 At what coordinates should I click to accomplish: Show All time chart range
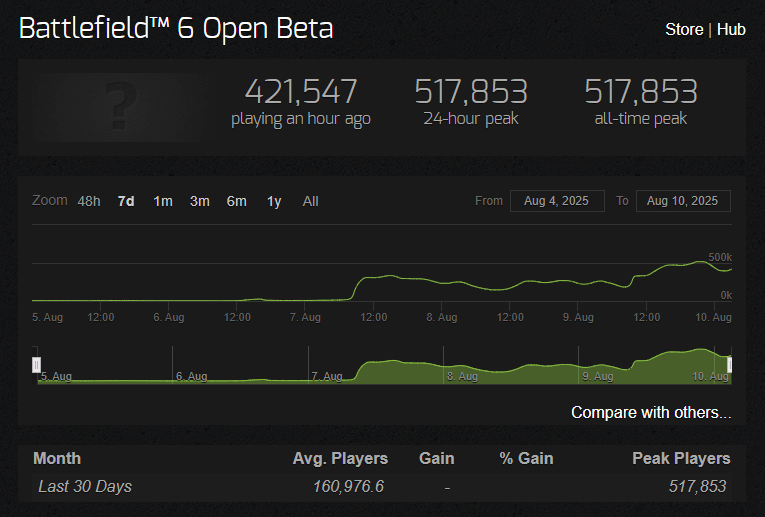pos(310,201)
